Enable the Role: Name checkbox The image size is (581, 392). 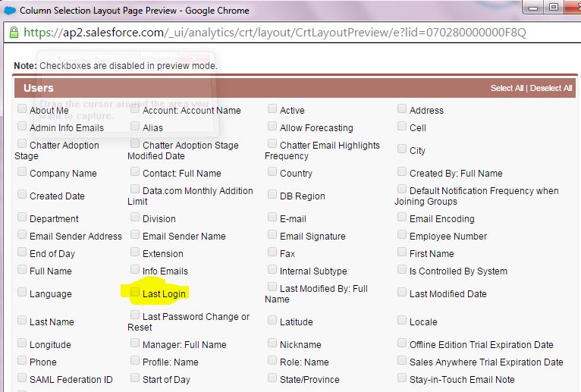click(272, 360)
